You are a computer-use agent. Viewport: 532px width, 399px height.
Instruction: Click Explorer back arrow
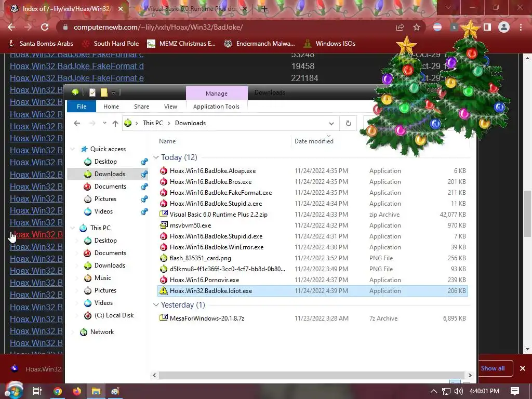(77, 123)
